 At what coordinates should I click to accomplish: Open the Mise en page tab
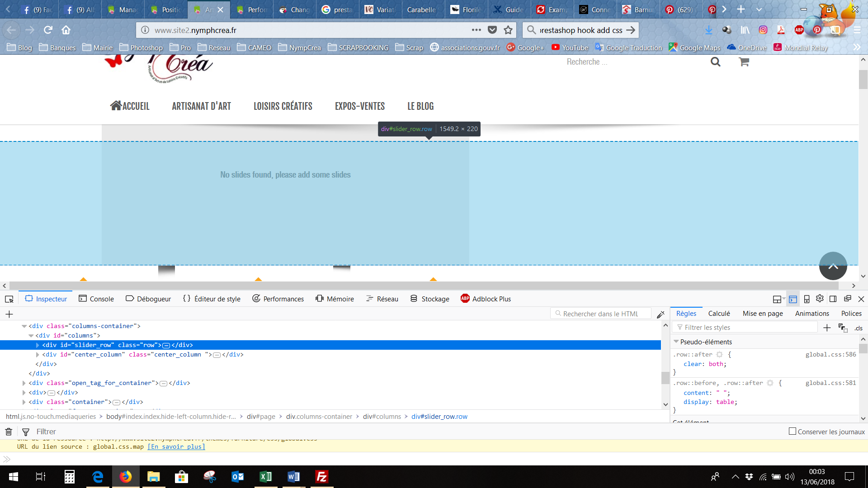point(763,314)
